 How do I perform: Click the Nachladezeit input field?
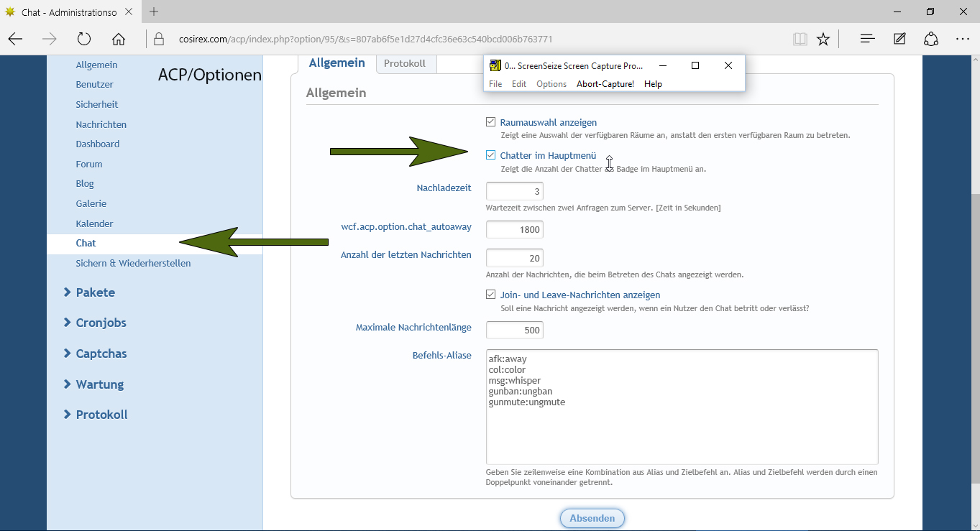(x=514, y=192)
